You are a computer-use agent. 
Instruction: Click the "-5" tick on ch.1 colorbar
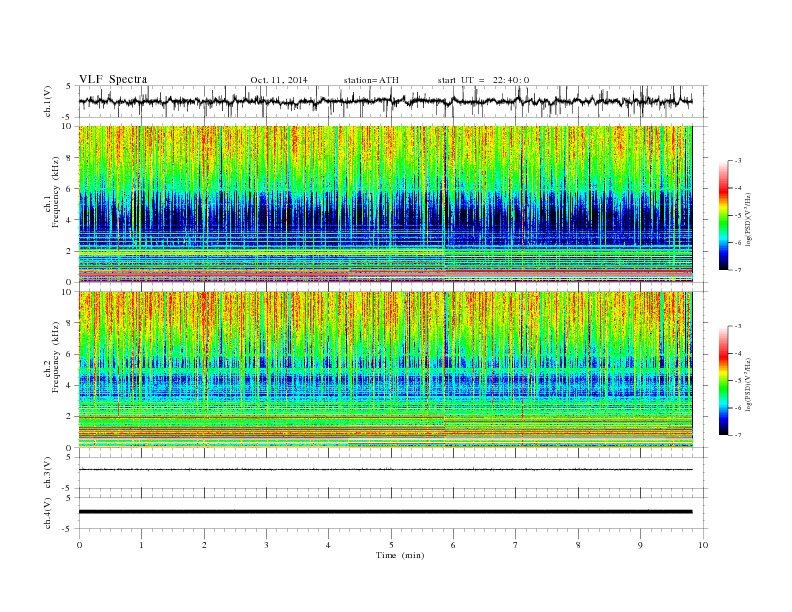pos(737,216)
